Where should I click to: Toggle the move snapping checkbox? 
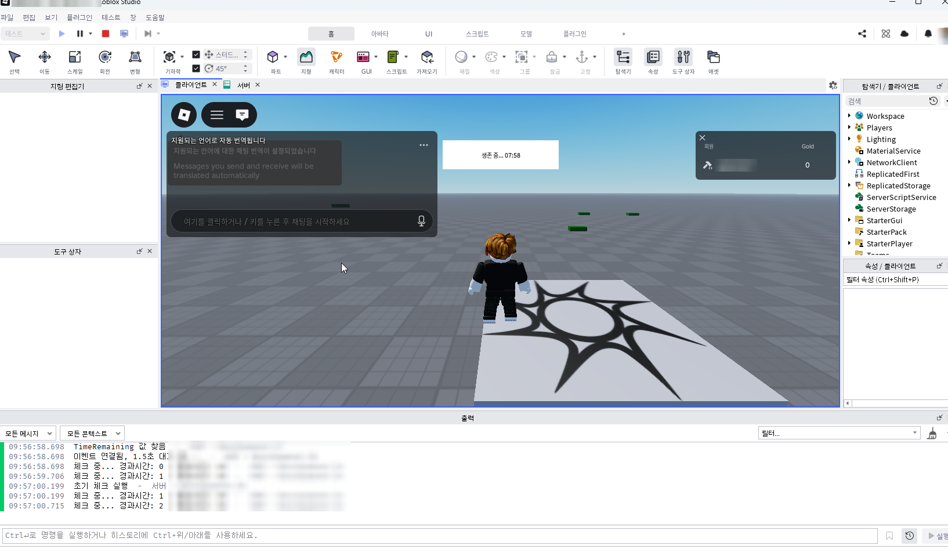(x=196, y=54)
